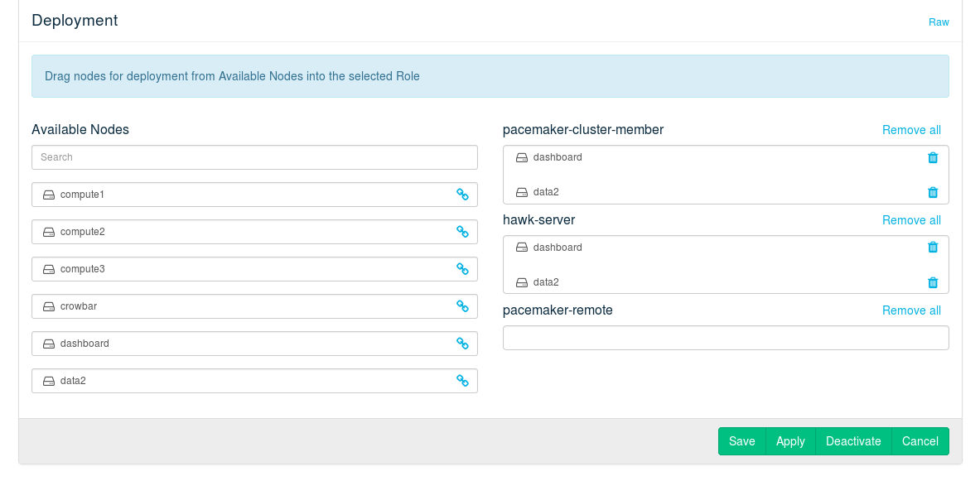Click the link icon next to compute3

pos(462,269)
